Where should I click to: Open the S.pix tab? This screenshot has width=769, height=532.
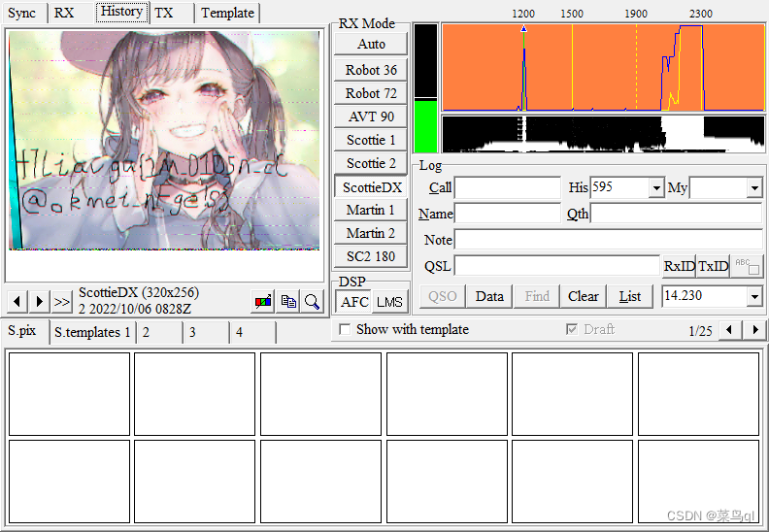pyautogui.click(x=22, y=330)
